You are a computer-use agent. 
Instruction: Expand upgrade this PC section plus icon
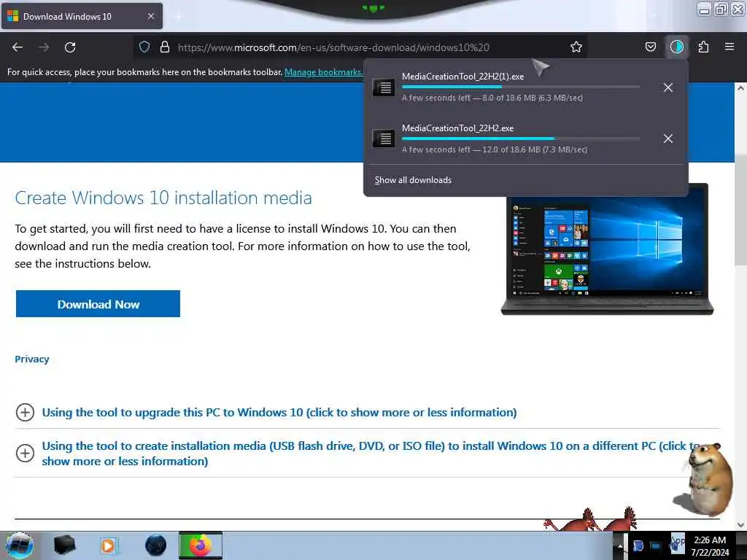pos(25,413)
